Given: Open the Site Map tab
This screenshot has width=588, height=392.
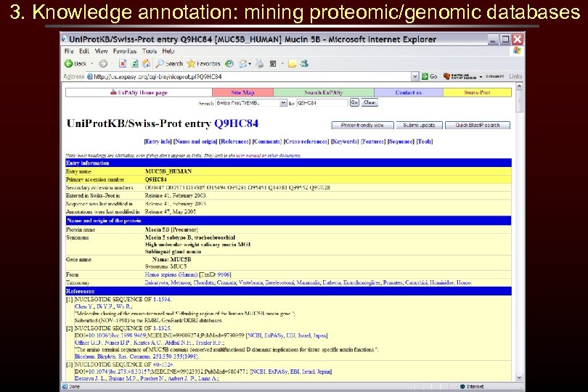Looking at the screenshot, I should point(242,93).
